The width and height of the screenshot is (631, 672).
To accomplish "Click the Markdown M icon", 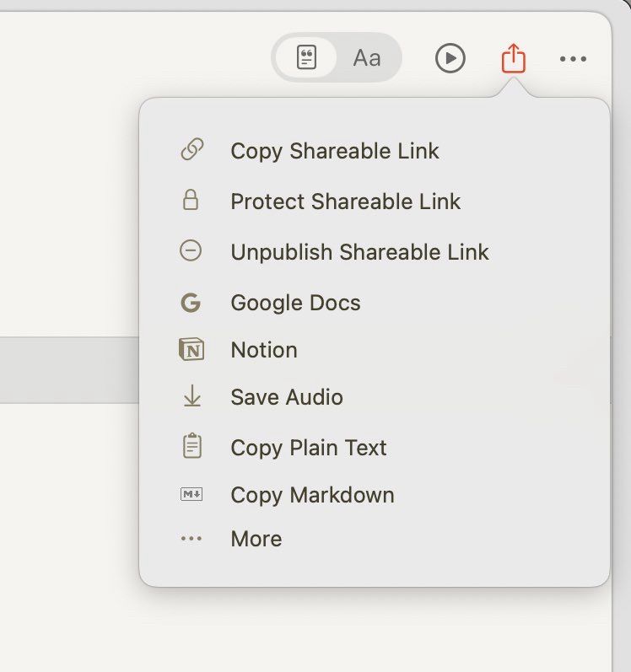I will click(191, 495).
